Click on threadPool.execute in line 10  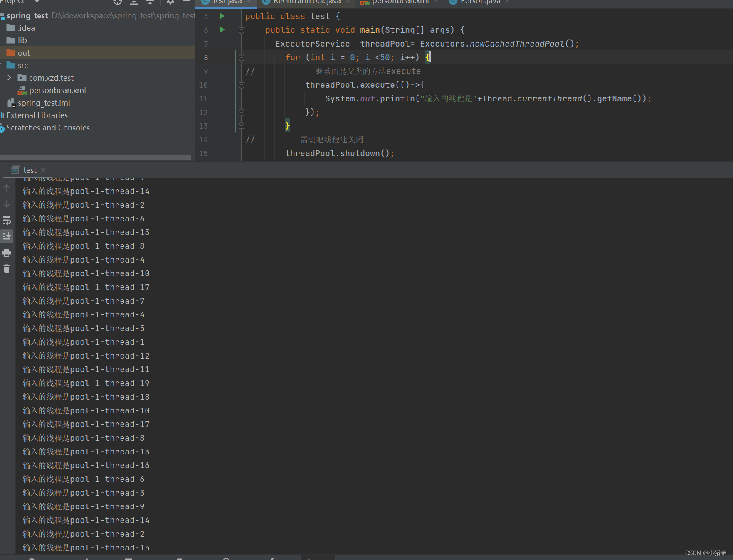point(350,85)
